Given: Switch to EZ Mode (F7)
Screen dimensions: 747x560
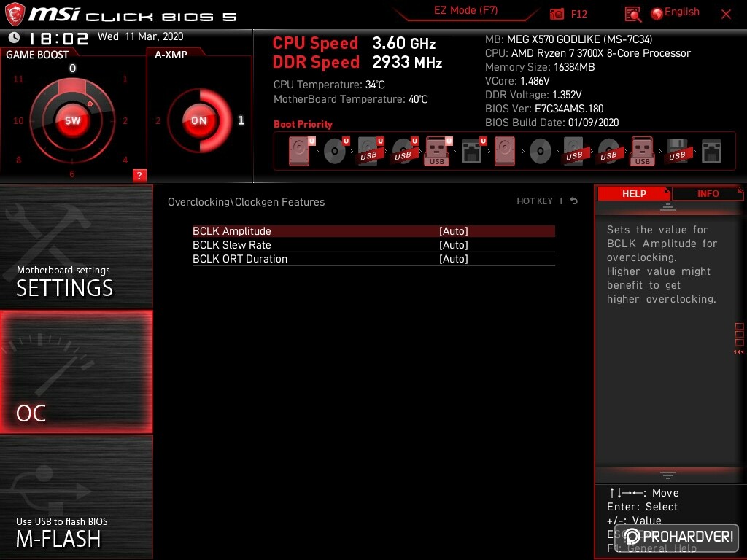Looking at the screenshot, I should (x=465, y=10).
